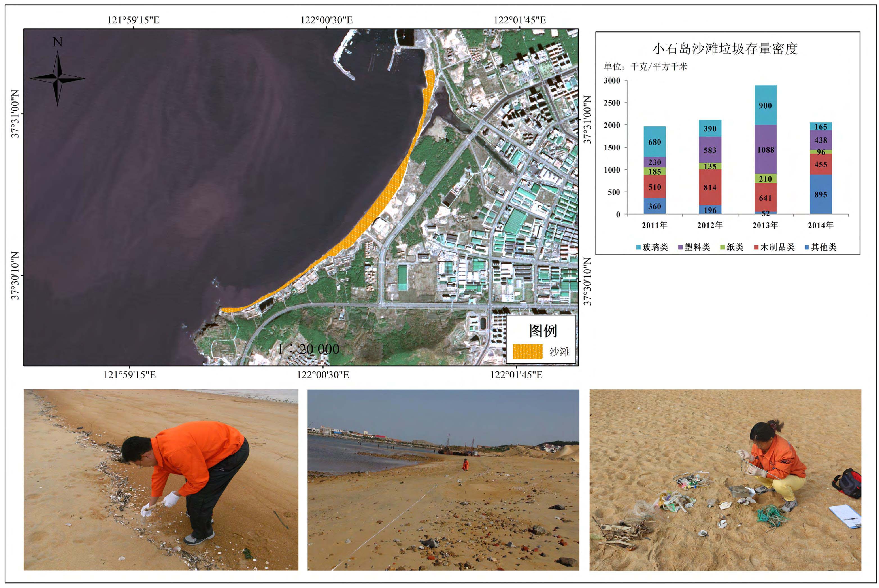Image resolution: width=879 pixels, height=588 pixels.
Task: Open photo of woman weighing collected litter
Action: (725, 480)
